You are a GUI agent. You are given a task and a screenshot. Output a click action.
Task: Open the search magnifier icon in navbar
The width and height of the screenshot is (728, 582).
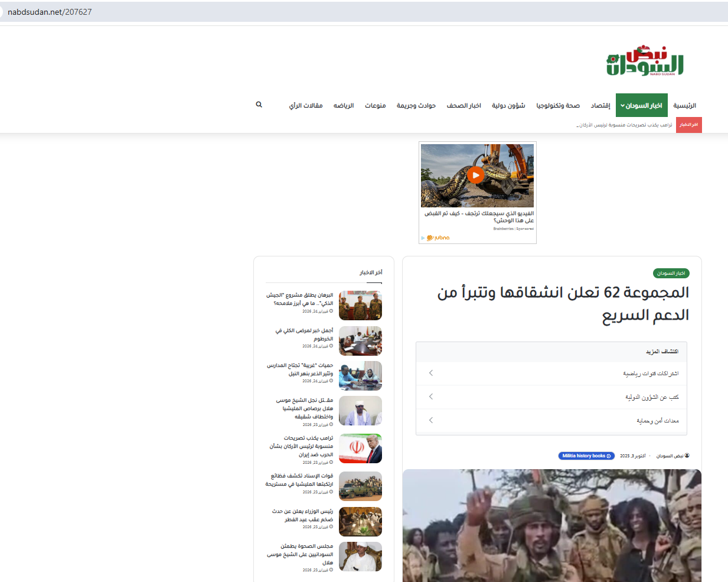259,105
